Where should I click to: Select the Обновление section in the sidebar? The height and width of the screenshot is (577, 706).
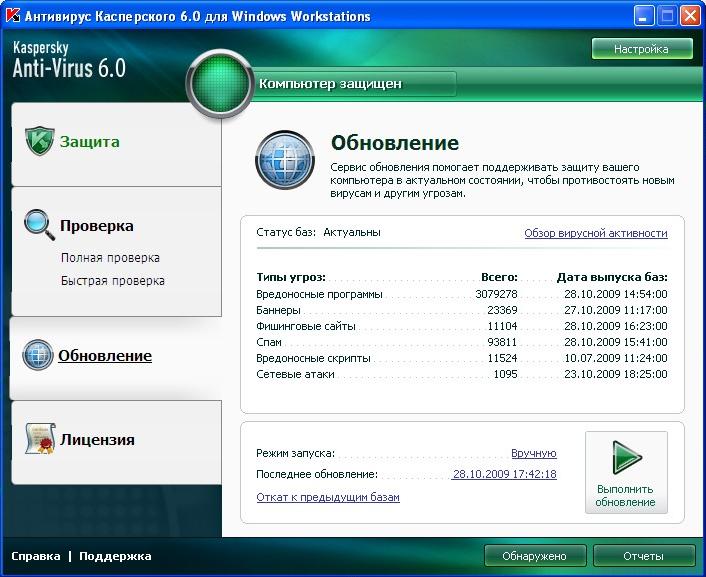click(x=105, y=355)
